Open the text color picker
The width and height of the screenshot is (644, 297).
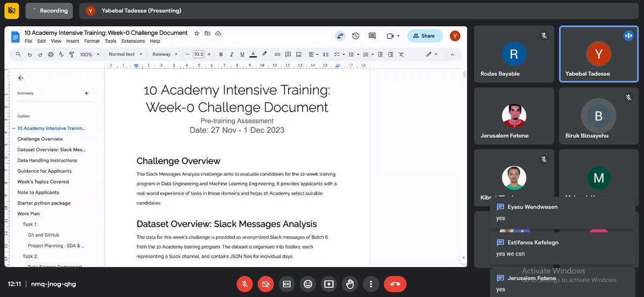click(x=253, y=54)
